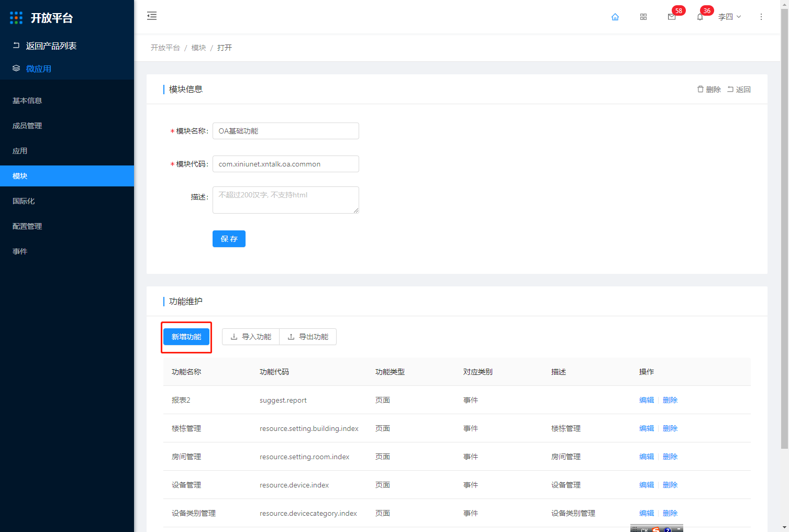Delete the 报表2 row

[670, 400]
